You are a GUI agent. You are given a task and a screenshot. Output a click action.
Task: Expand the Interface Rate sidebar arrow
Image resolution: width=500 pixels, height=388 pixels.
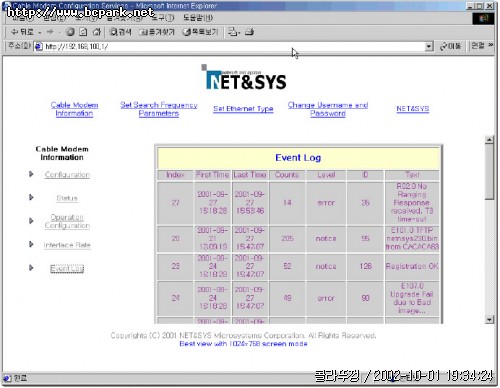[31, 244]
